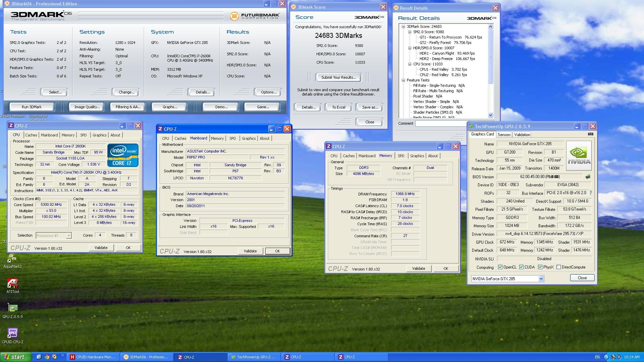
Task: Open AquaMark3 desktop shortcut
Action: [12, 261]
